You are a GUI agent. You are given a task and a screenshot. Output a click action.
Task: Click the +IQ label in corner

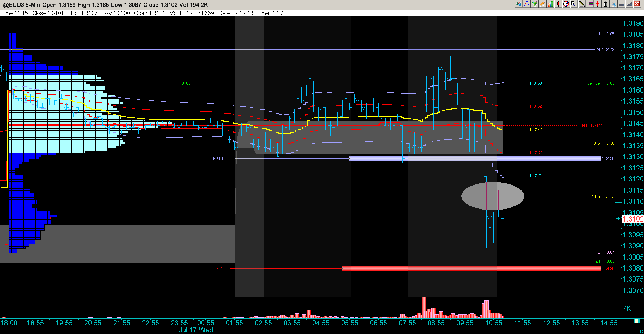pyautogui.click(x=640, y=332)
